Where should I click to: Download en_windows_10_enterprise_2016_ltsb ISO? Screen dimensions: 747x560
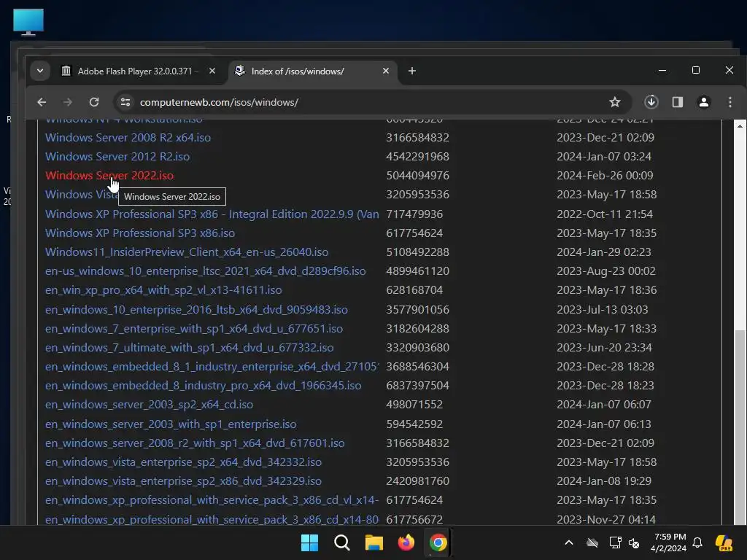pyautogui.click(x=196, y=310)
